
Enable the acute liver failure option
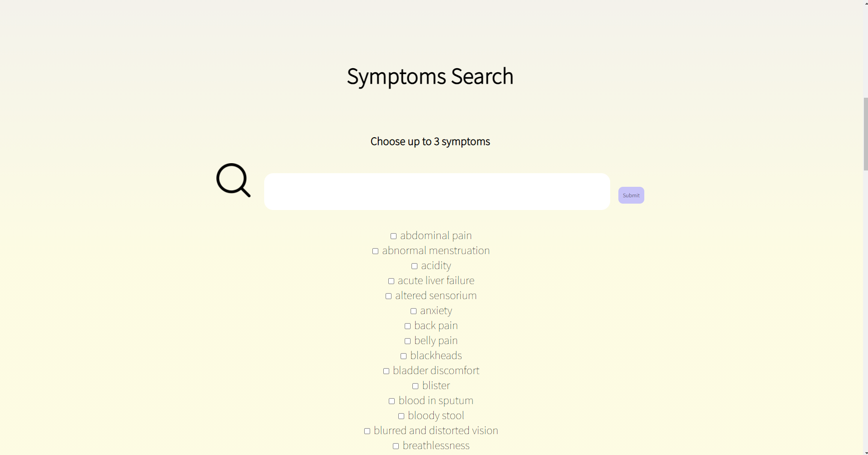tap(391, 281)
